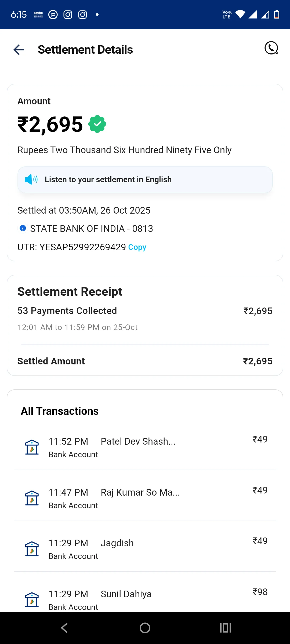Tap bank icon beside Raj Kumar transaction
Viewport: 290px width, 644px height.
point(32,498)
